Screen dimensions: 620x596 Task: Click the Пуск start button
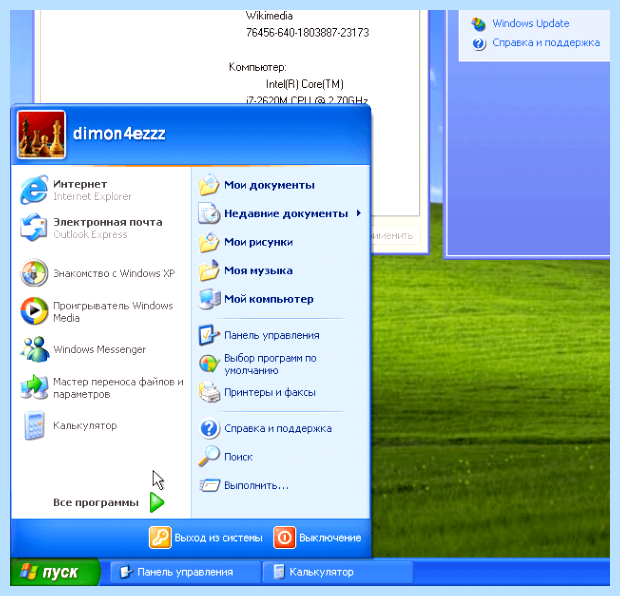pyautogui.click(x=55, y=572)
